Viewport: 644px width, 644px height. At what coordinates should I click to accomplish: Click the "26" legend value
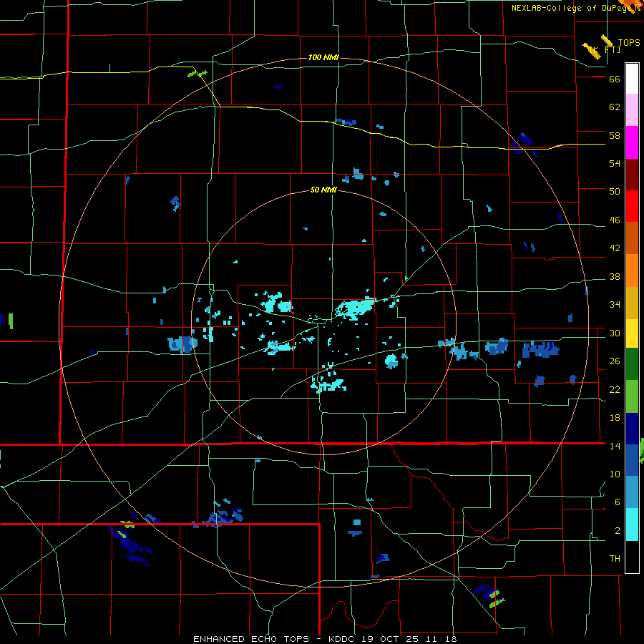tap(615, 361)
